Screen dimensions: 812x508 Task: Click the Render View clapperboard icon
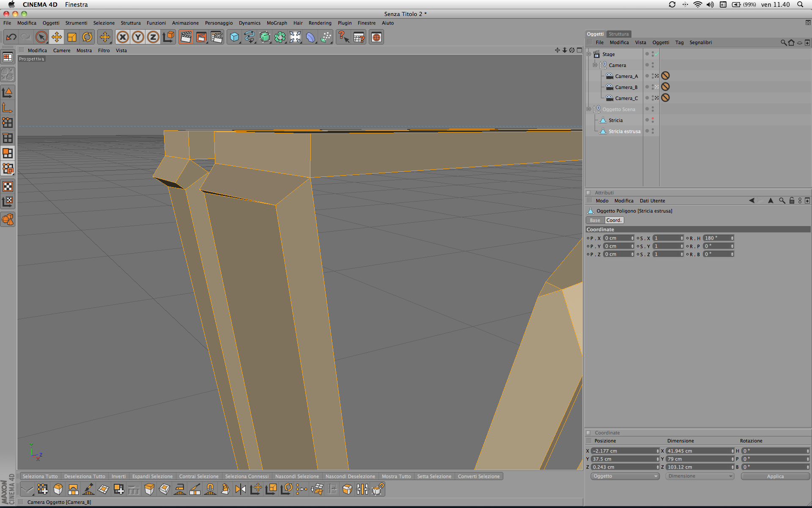point(186,37)
